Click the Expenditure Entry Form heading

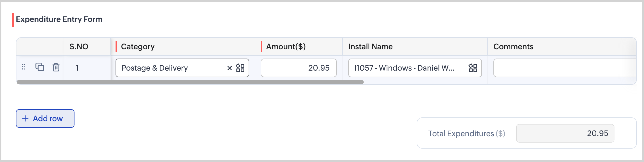tap(59, 19)
